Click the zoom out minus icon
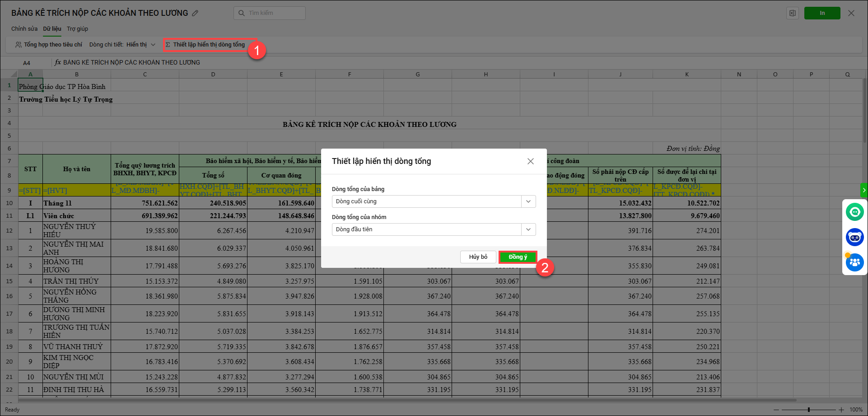Viewport: 868px width, 416px height. [x=776, y=410]
